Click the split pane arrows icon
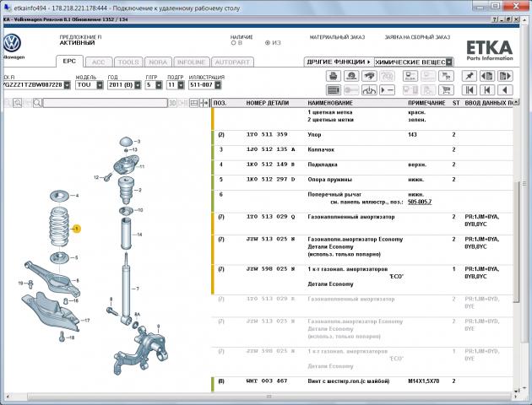Image resolution: width=532 pixels, height=405 pixels. (x=204, y=103)
